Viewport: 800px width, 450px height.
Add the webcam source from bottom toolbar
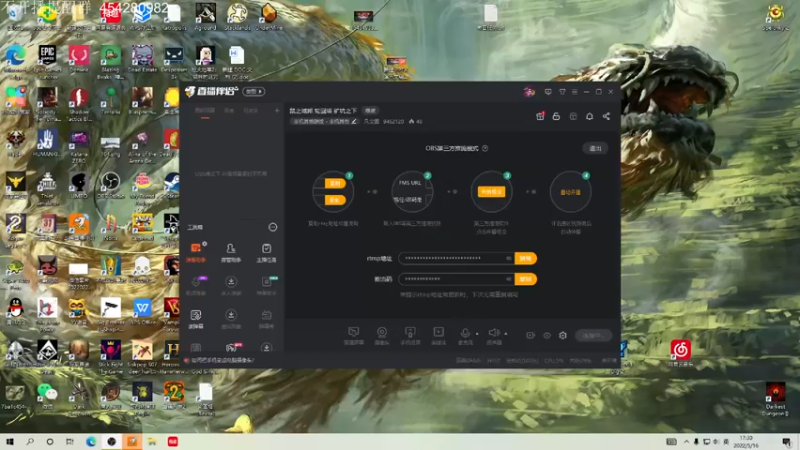[x=382, y=335]
